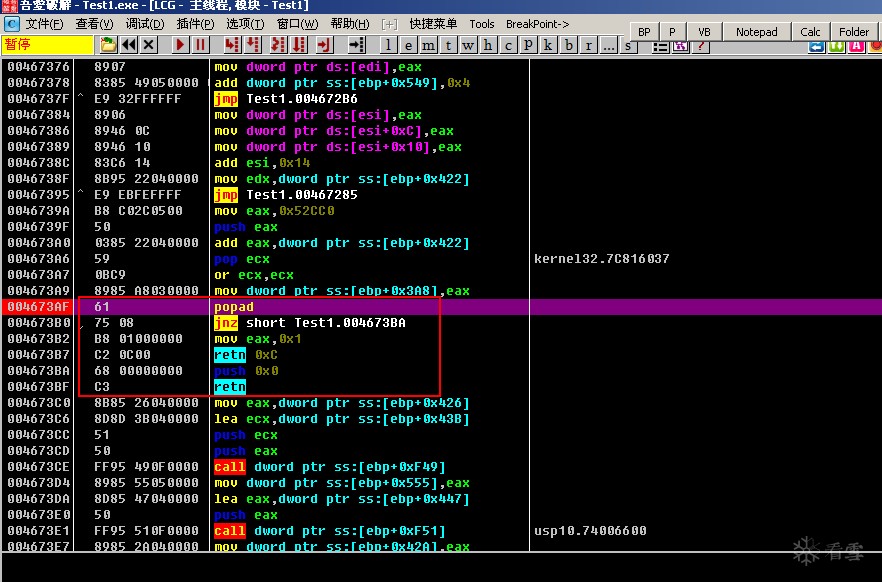Select jmp Test1.004672B6 instruction

pos(286,99)
